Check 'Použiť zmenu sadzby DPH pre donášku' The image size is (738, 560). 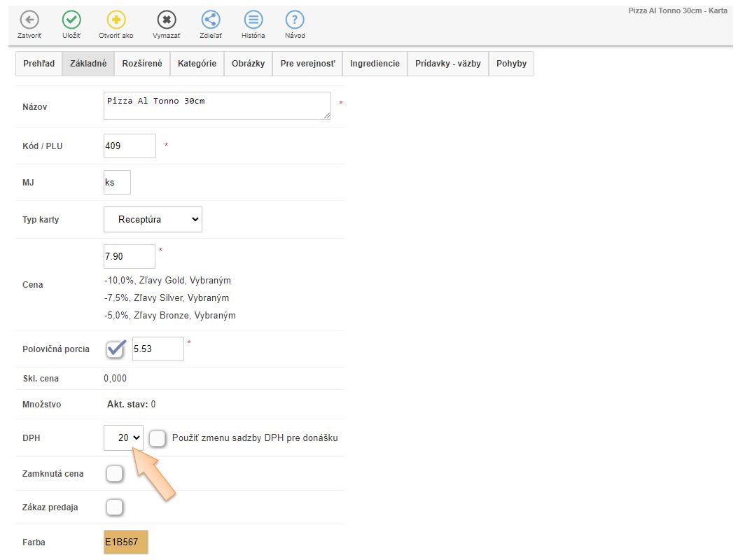point(158,437)
